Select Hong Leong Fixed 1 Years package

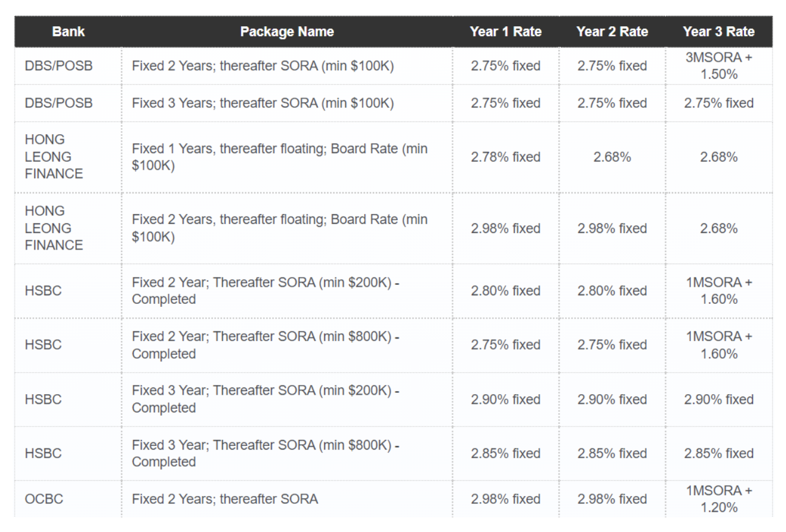coord(279,157)
